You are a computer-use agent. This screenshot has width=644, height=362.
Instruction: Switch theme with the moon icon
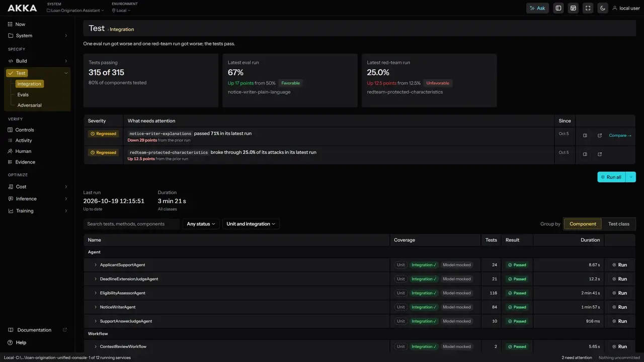(x=603, y=8)
